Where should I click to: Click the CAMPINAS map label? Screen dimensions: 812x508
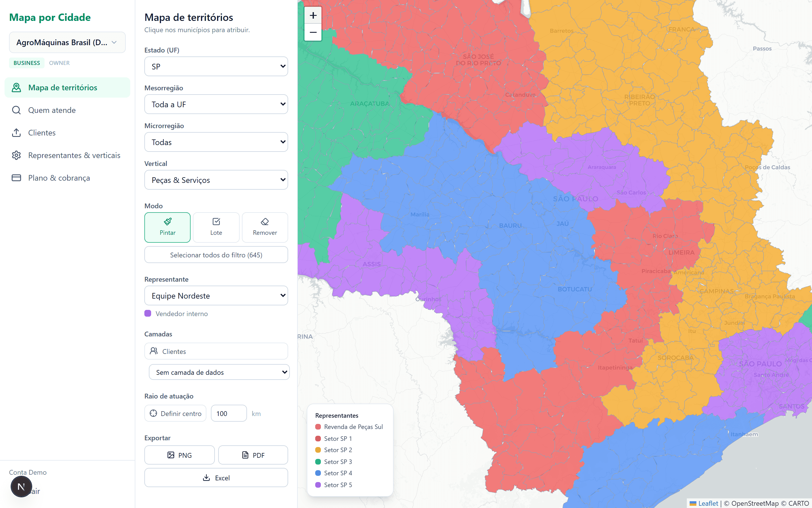pos(717,291)
